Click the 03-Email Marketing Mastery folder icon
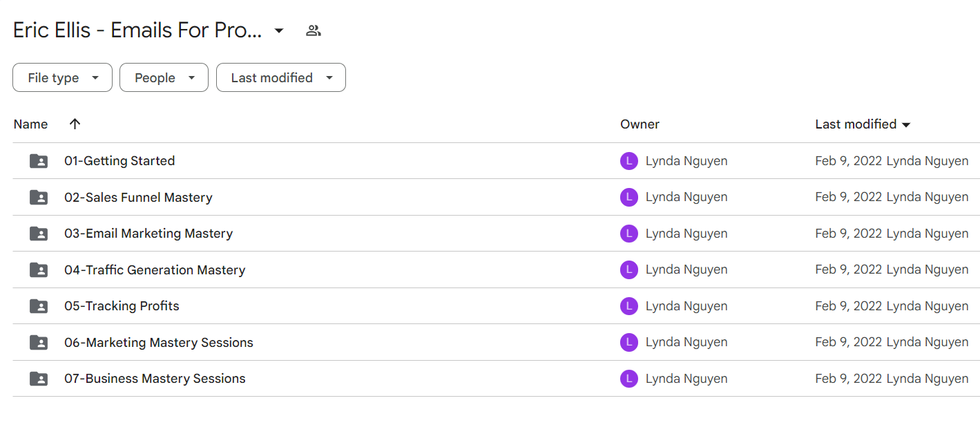Viewport: 980px width, 434px height. click(39, 234)
